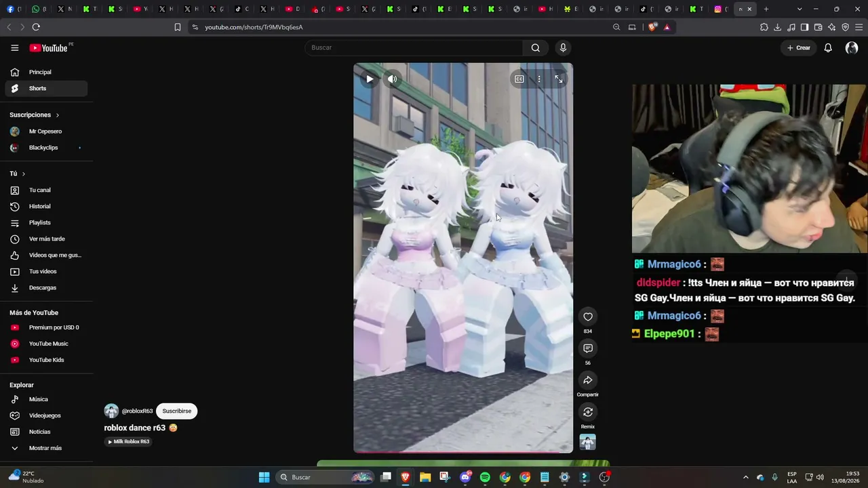Open Historial

point(46,207)
